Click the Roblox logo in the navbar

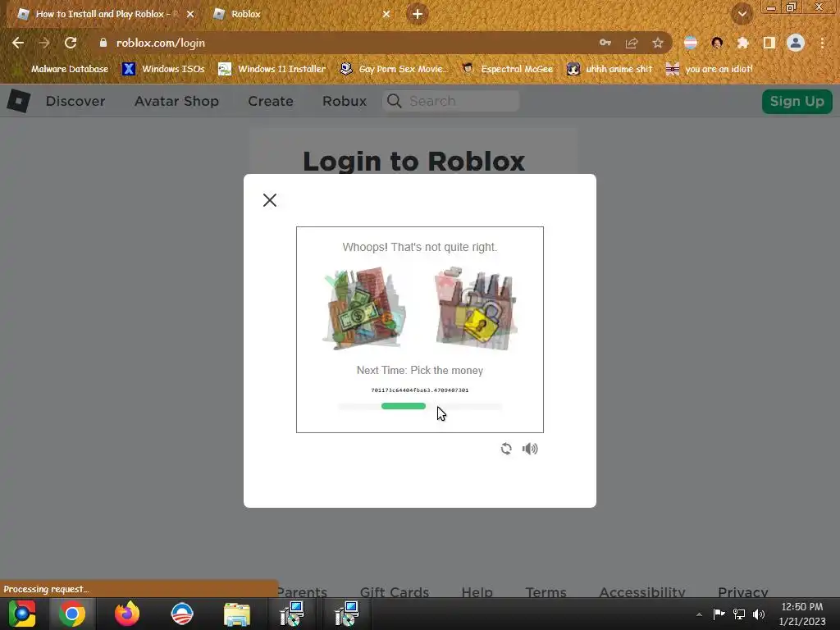click(x=19, y=101)
